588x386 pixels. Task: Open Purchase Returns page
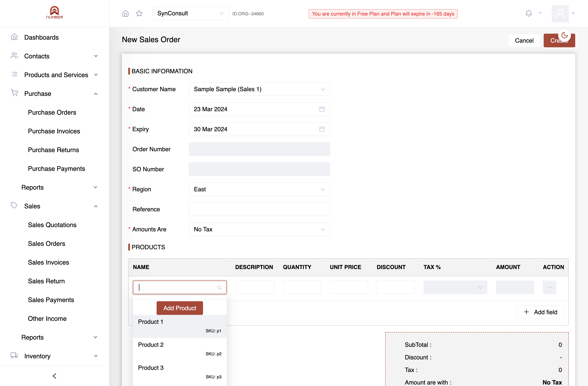tap(53, 150)
